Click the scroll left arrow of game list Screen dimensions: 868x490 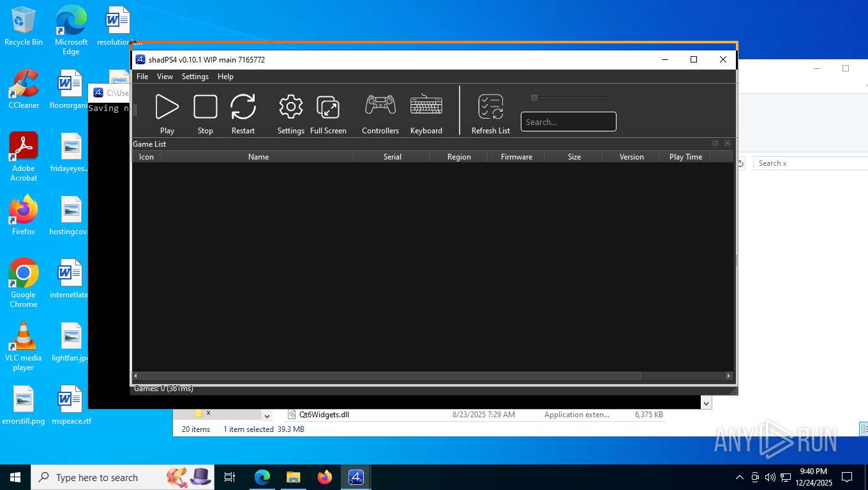(135, 376)
